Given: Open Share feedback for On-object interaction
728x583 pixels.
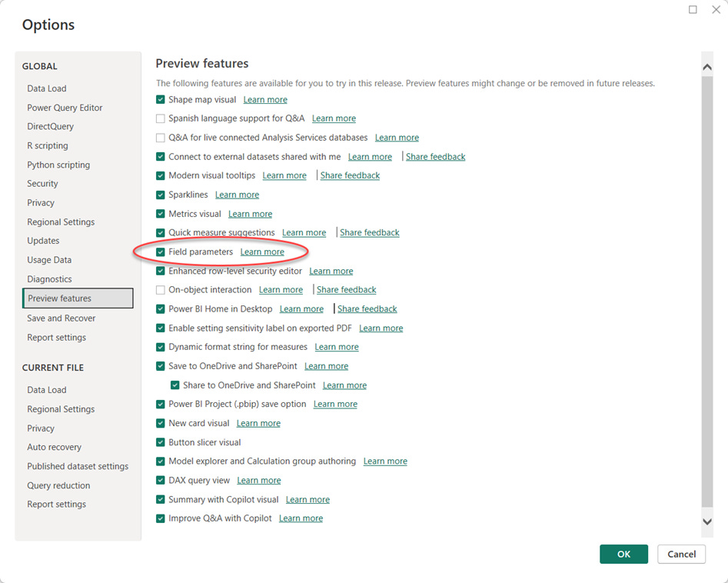Looking at the screenshot, I should click(347, 290).
